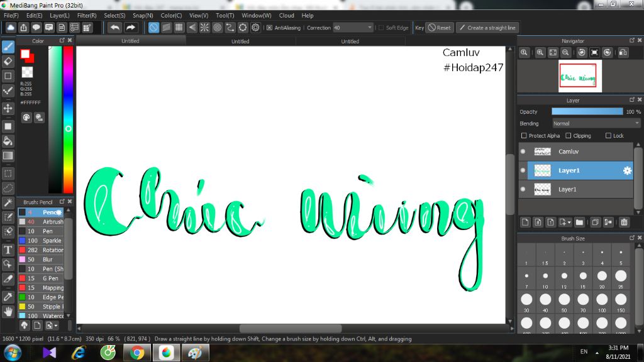Screen dimensions: 644x362
Task: Expand add-layer options dropdown arrow
Action: click(x=569, y=222)
